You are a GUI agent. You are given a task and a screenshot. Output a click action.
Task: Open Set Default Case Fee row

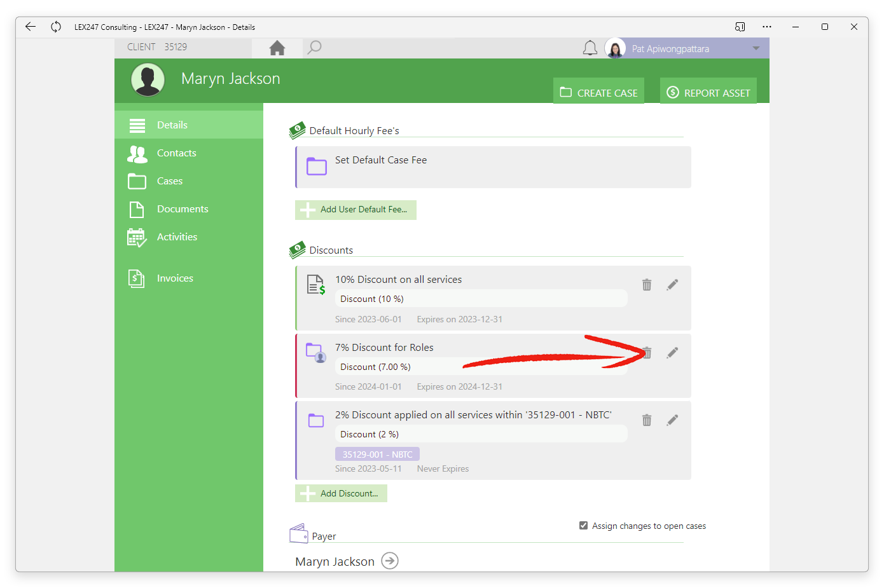(x=493, y=167)
